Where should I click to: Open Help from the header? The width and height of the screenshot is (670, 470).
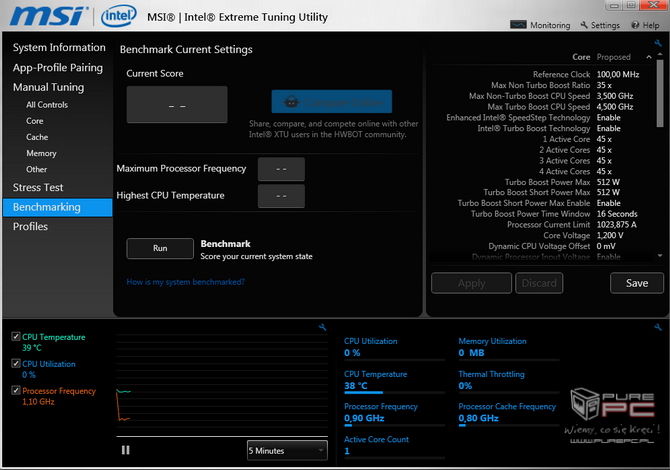(x=645, y=25)
